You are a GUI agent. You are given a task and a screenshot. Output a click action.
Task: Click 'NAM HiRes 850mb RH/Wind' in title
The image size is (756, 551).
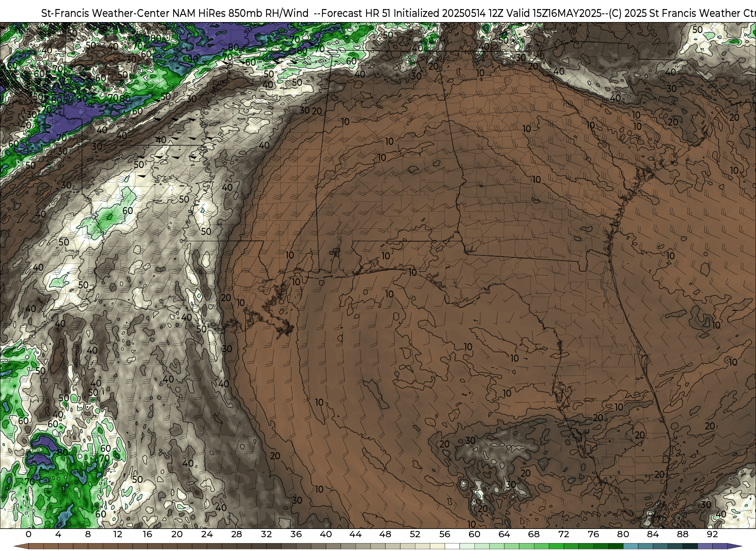point(241,13)
